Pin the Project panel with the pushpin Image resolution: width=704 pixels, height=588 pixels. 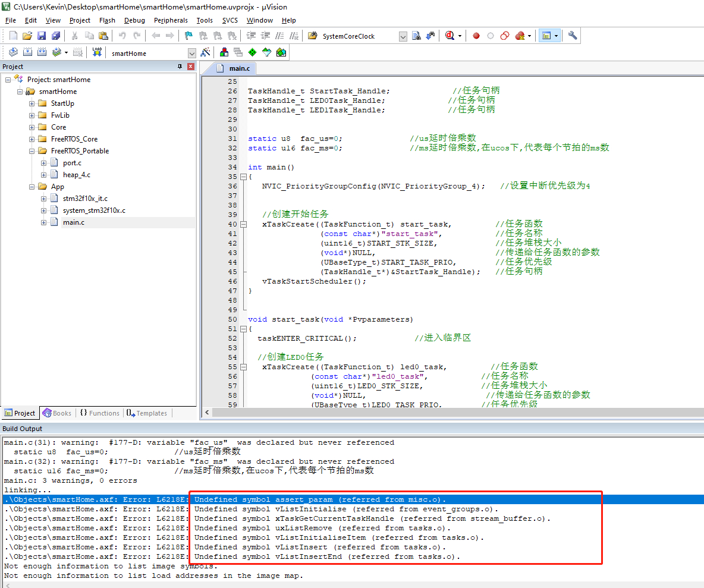[178, 66]
